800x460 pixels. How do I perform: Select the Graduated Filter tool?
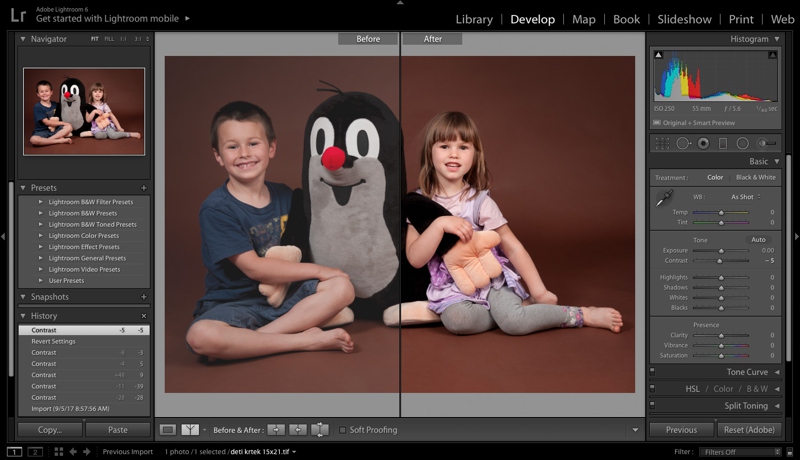coord(723,144)
